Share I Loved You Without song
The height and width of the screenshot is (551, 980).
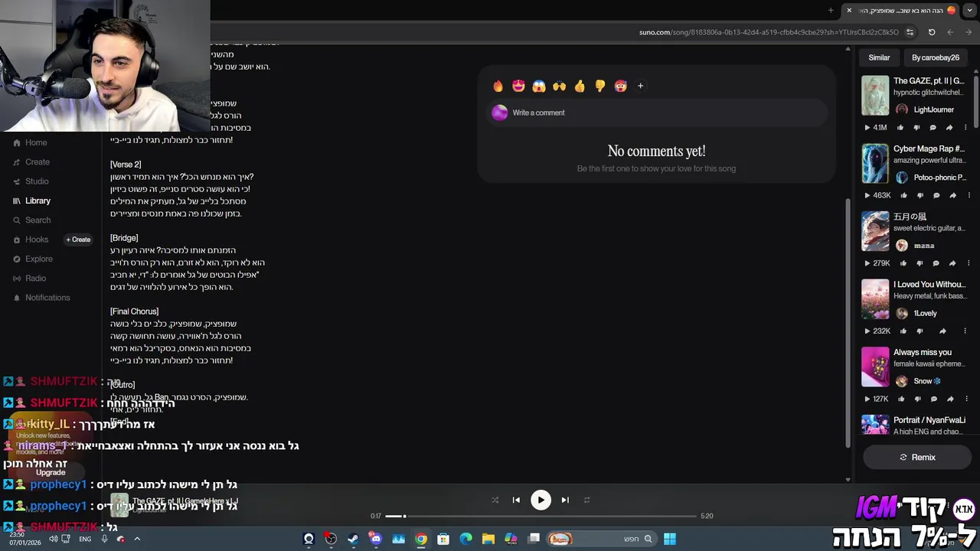[942, 331]
